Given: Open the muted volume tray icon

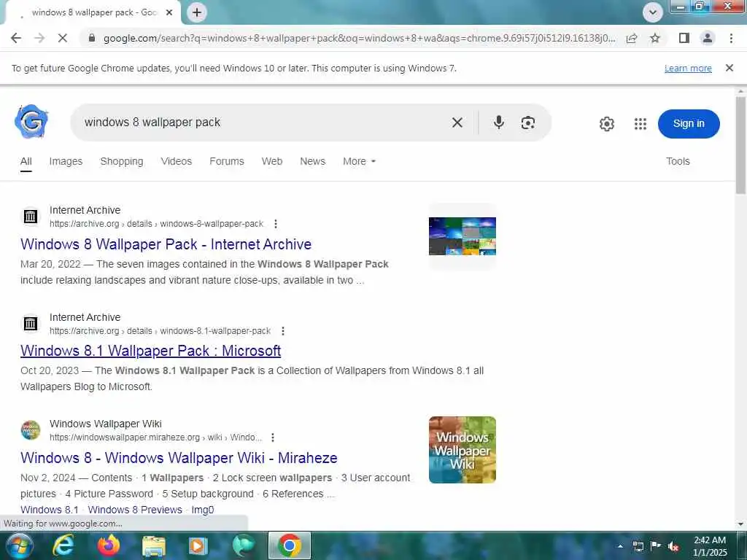Looking at the screenshot, I should (x=673, y=547).
